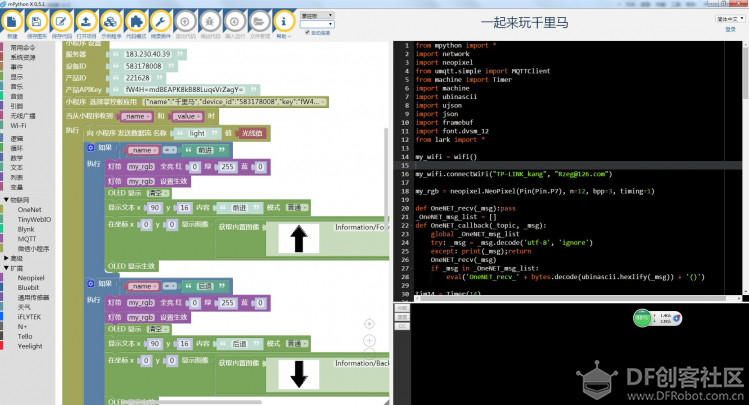Click the product ID 221628 field
This screenshot has height=405, width=749.
point(138,78)
